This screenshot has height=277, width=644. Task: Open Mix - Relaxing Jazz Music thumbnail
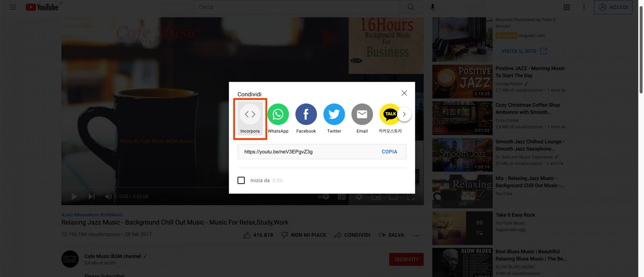462,191
